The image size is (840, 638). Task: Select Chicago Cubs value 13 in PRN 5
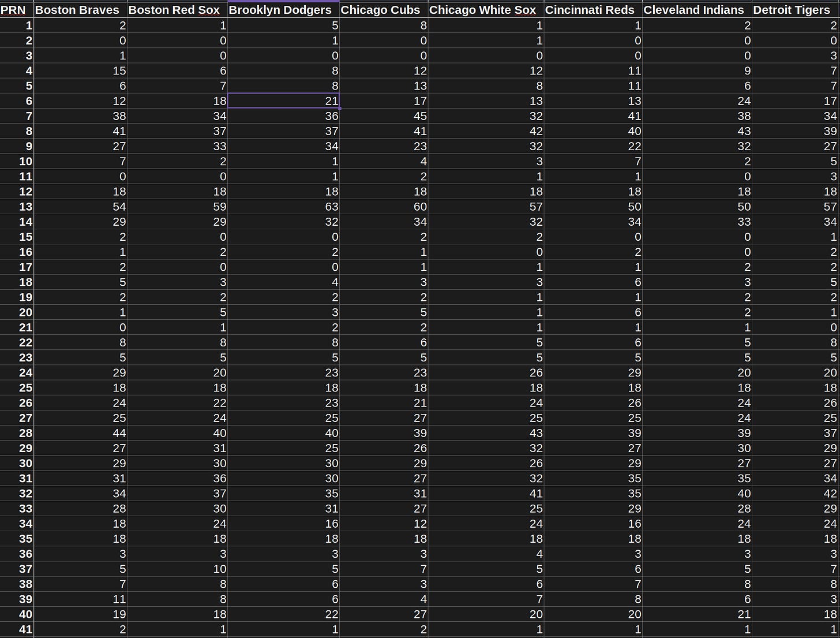coord(384,85)
